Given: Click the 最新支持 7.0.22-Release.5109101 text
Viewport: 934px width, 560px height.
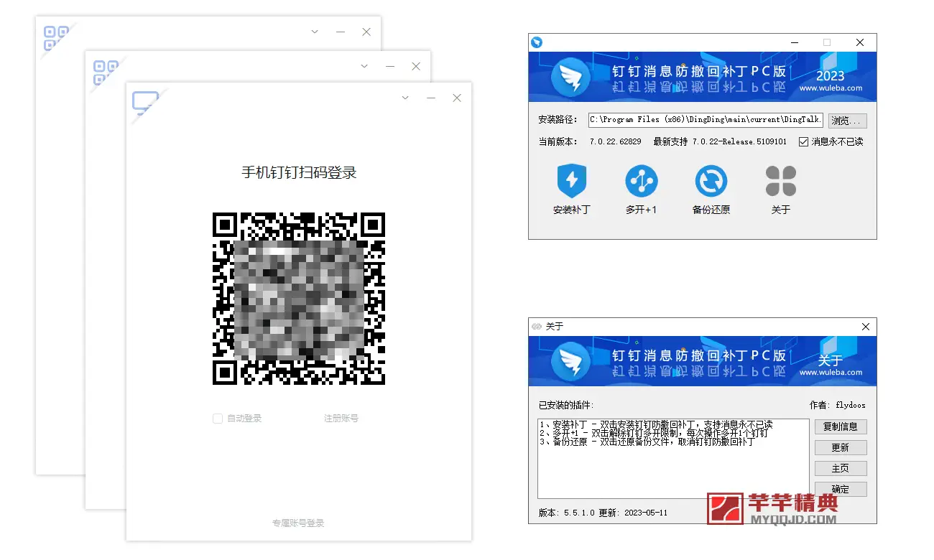Looking at the screenshot, I should (x=720, y=141).
